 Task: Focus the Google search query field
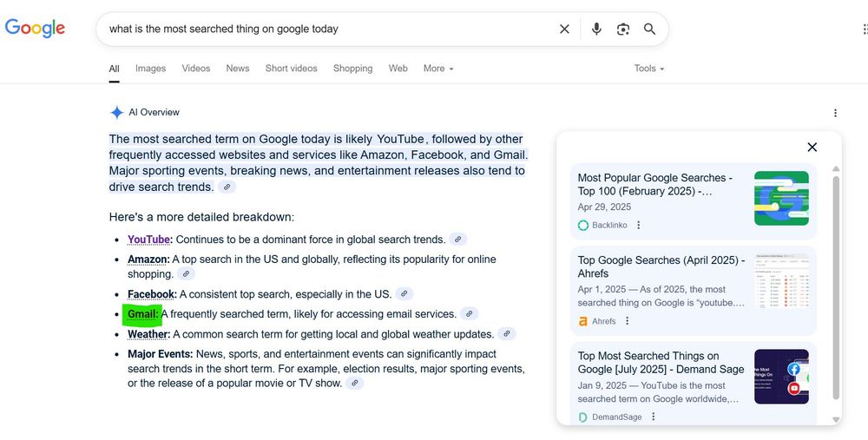(329, 29)
